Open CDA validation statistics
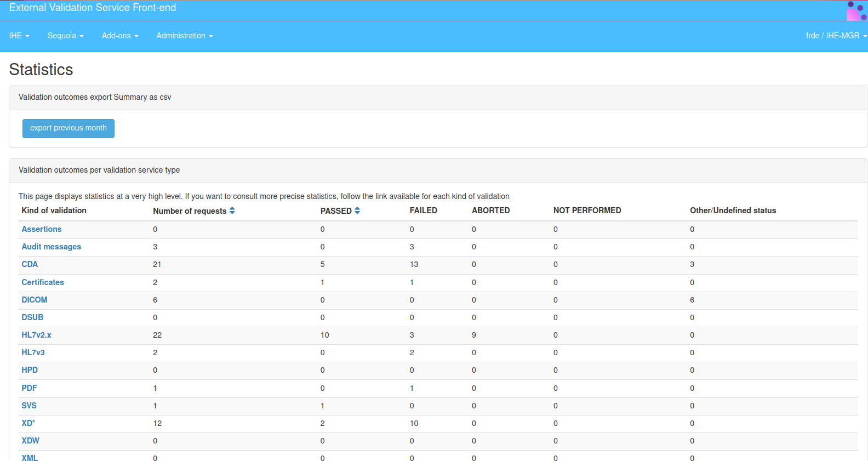The image size is (868, 461). pos(30,264)
